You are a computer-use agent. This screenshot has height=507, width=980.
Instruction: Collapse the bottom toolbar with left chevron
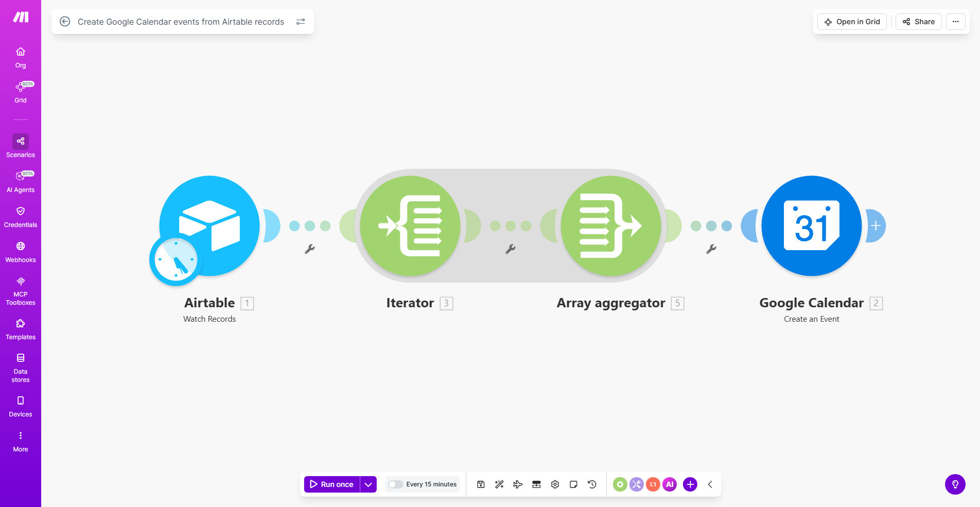(x=710, y=484)
